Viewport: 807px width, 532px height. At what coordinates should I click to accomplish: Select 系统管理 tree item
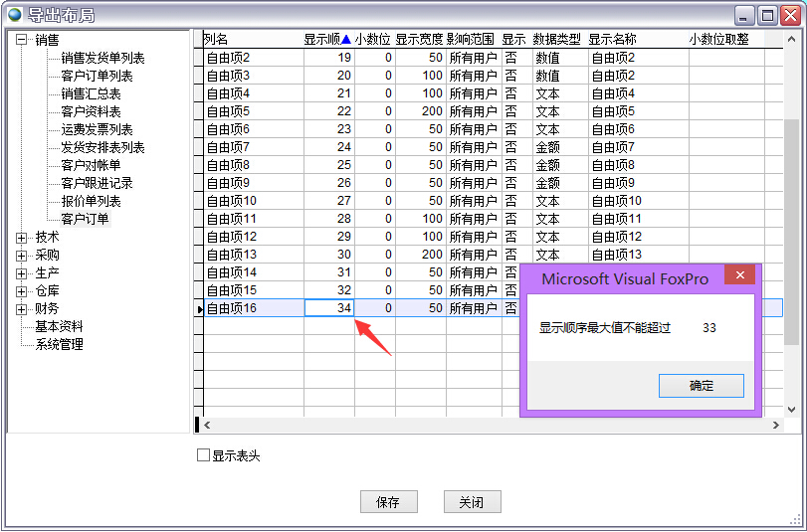59,345
